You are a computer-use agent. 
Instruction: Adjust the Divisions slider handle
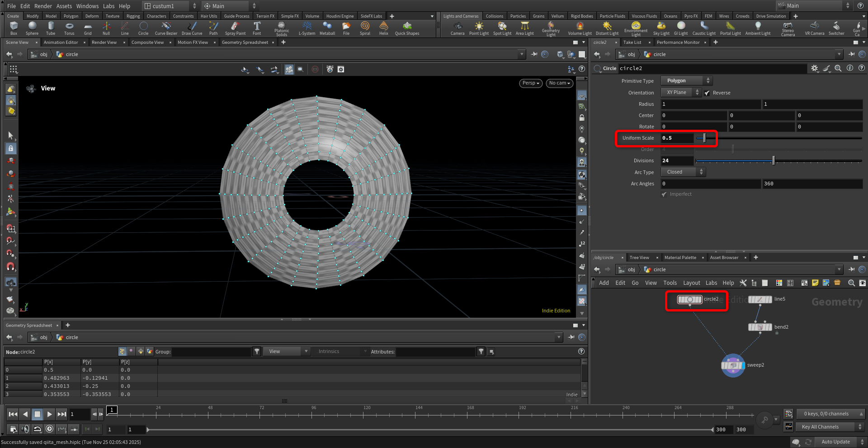[774, 161]
